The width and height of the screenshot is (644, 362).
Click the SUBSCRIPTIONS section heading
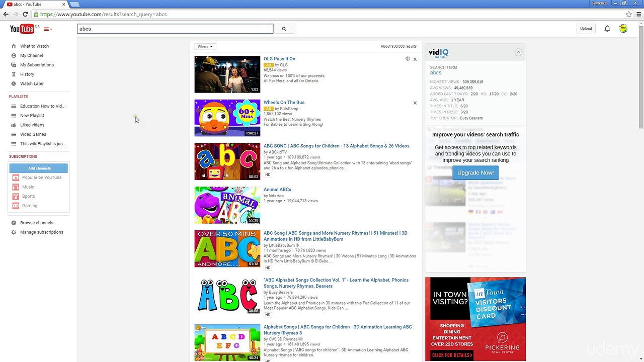pyautogui.click(x=23, y=157)
